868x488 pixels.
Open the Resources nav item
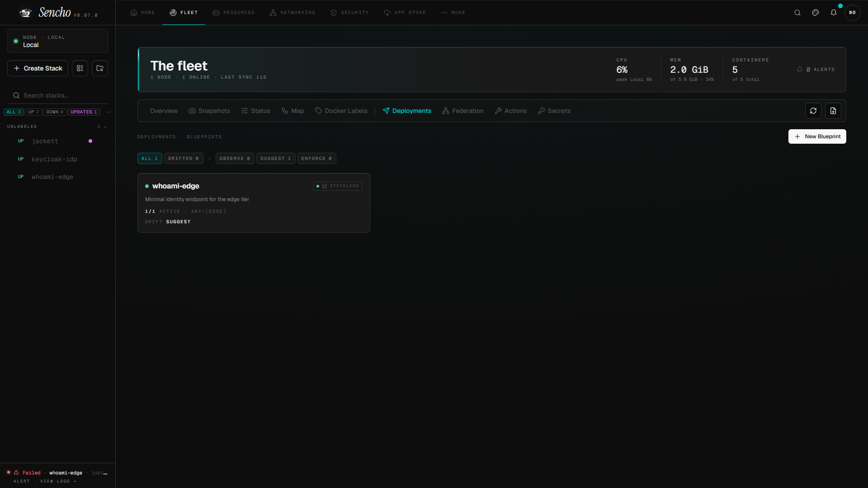tap(234, 13)
